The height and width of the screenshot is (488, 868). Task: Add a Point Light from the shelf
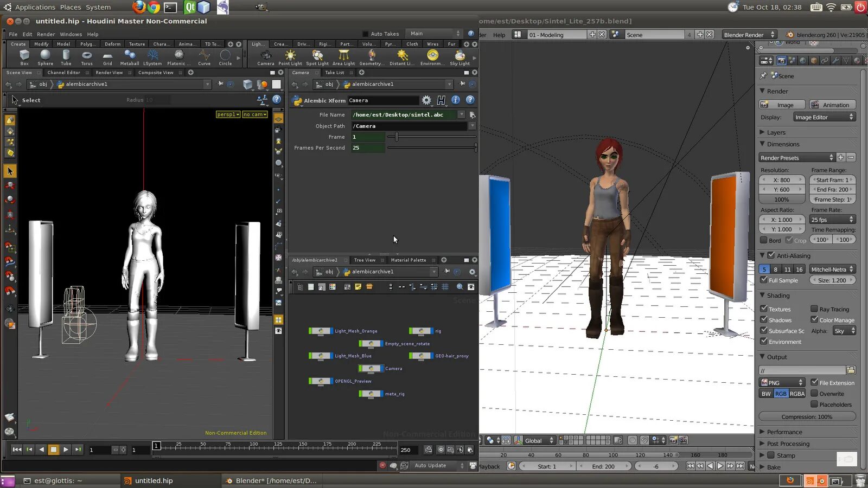(290, 57)
